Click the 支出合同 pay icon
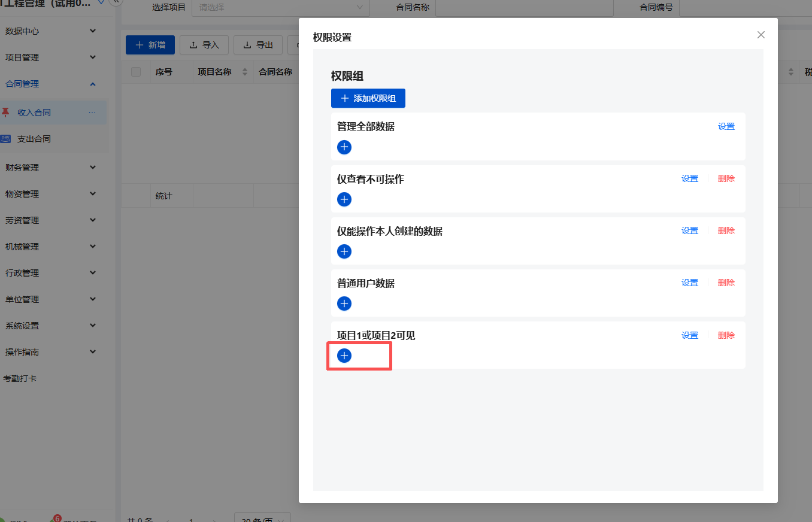This screenshot has height=522, width=812. tap(6, 139)
